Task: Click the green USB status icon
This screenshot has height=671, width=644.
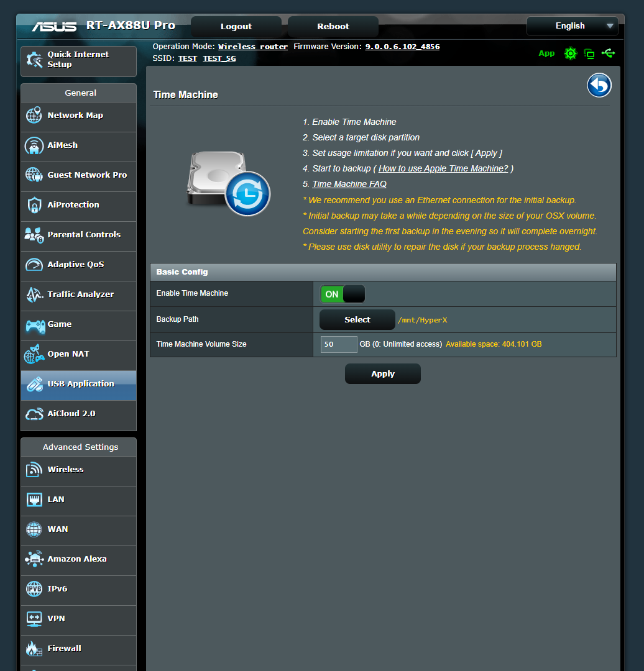Action: (608, 53)
